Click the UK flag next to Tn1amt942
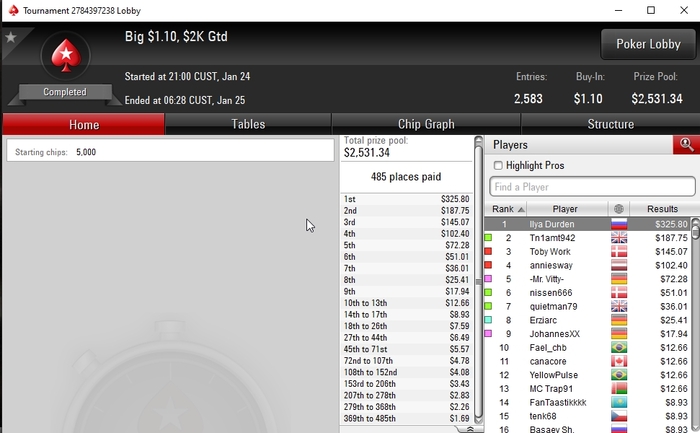Screen dimensions: 700x433 pos(619,237)
